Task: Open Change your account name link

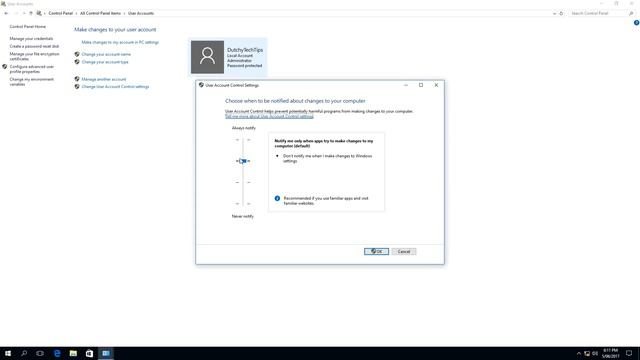Action: click(106, 54)
